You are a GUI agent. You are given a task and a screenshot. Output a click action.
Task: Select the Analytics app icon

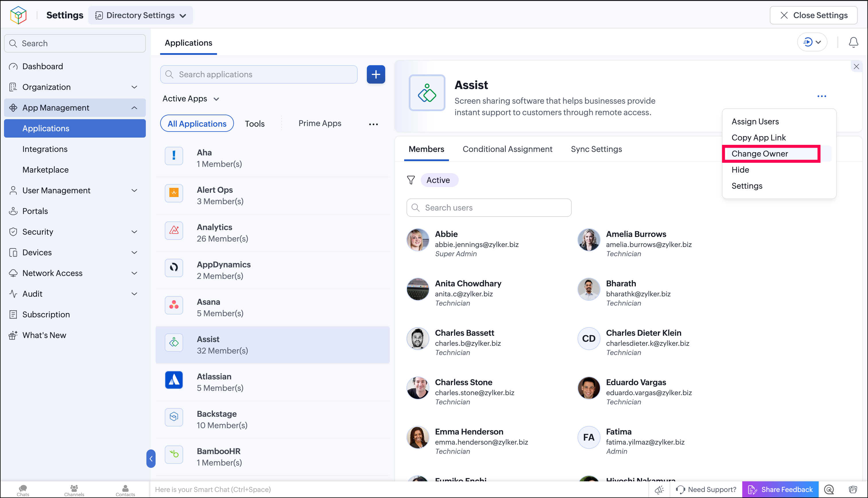point(174,230)
